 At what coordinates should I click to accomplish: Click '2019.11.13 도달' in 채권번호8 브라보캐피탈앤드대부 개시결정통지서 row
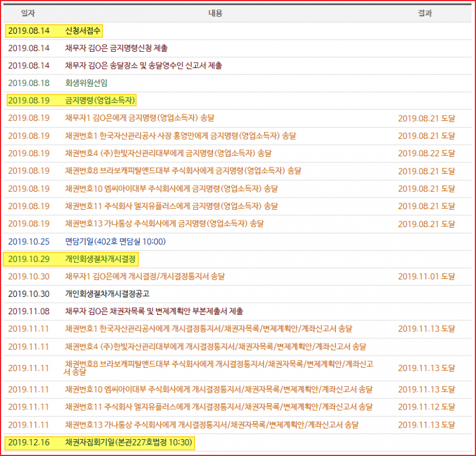click(427, 368)
